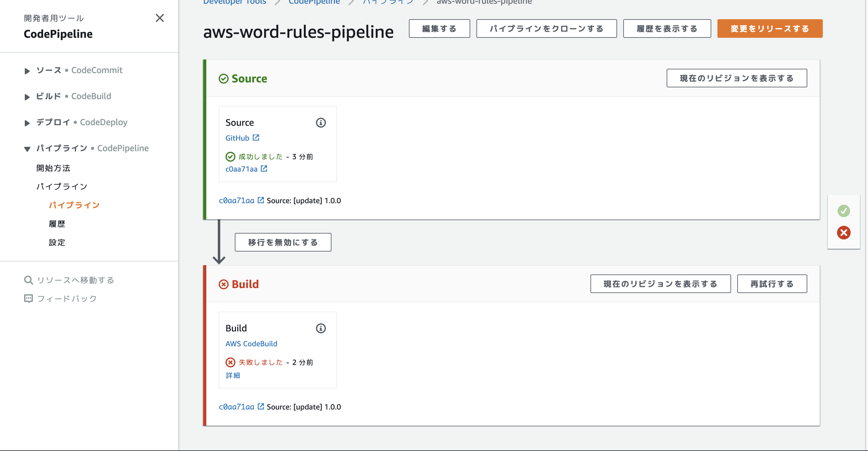Click the Build stage heading
This screenshot has height=451, width=868.
pos(245,284)
